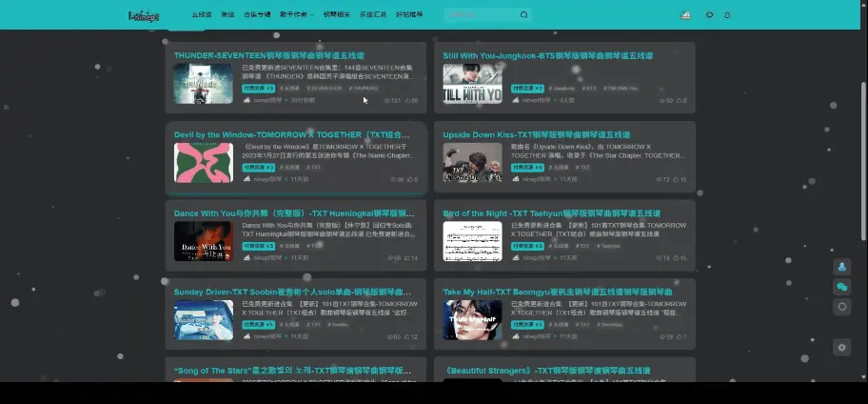Open Still With You thumbnail
The height and width of the screenshot is (404, 868).
pos(472,84)
